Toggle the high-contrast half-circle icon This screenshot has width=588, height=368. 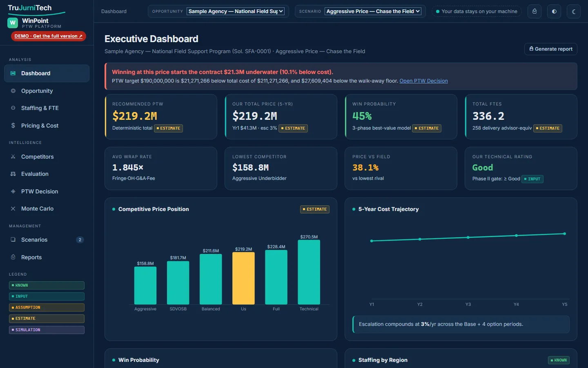pos(554,11)
